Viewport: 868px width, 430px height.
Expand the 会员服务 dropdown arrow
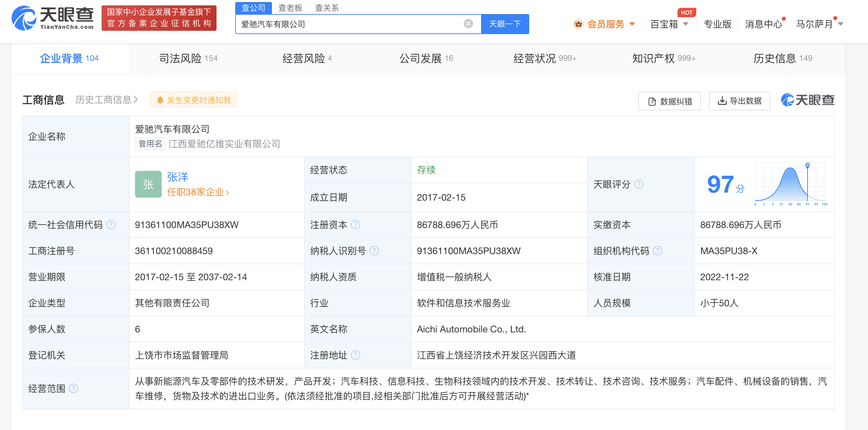pyautogui.click(x=632, y=24)
